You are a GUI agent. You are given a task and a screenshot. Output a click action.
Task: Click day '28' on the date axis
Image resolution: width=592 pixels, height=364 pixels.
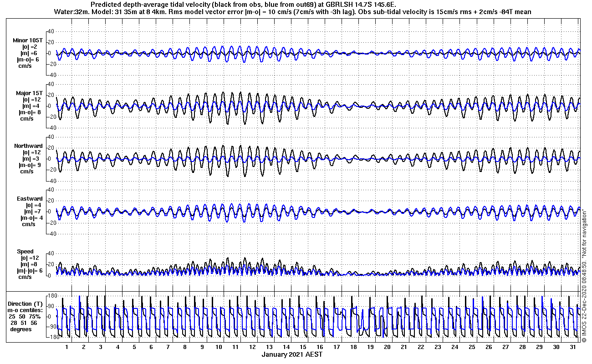click(522, 347)
